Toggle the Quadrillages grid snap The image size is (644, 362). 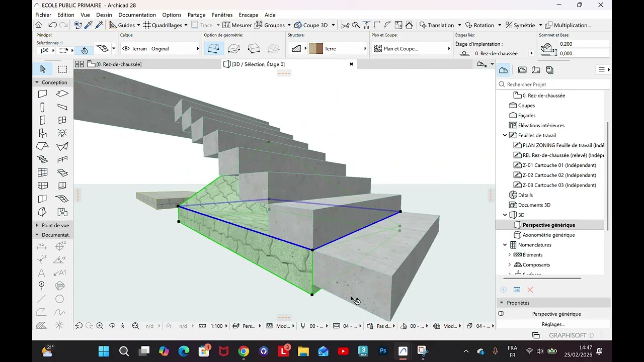pyautogui.click(x=163, y=25)
